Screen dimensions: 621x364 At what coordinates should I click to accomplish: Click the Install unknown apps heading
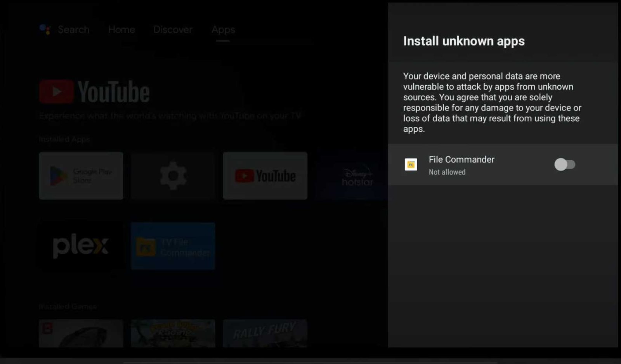click(x=464, y=41)
